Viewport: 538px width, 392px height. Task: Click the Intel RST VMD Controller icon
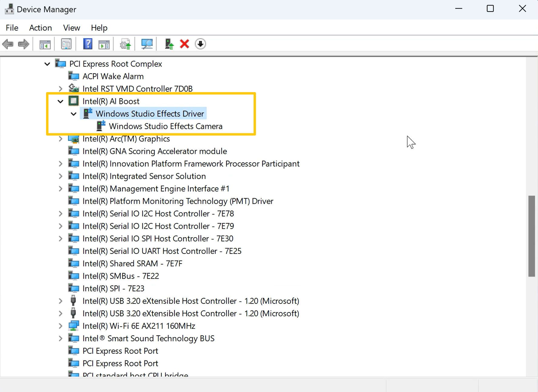pyautogui.click(x=74, y=88)
